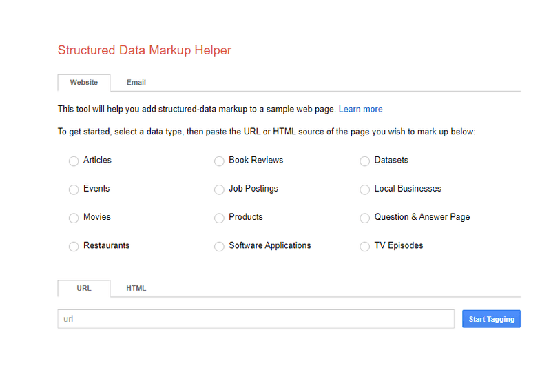Open the Learn more link

click(360, 110)
